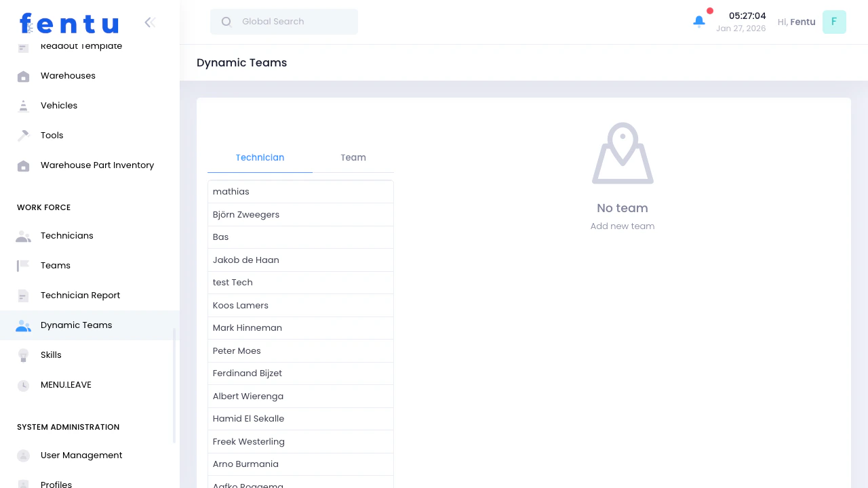The width and height of the screenshot is (868, 488).
Task: Switch to the Team tab
Action: pos(353,157)
